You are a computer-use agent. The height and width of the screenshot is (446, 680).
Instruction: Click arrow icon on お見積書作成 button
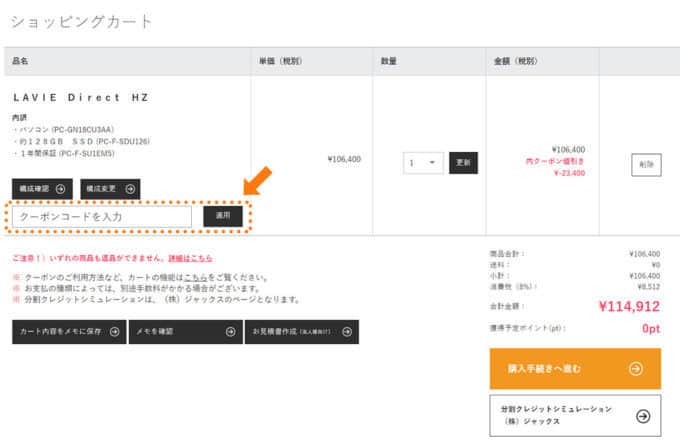tap(347, 332)
